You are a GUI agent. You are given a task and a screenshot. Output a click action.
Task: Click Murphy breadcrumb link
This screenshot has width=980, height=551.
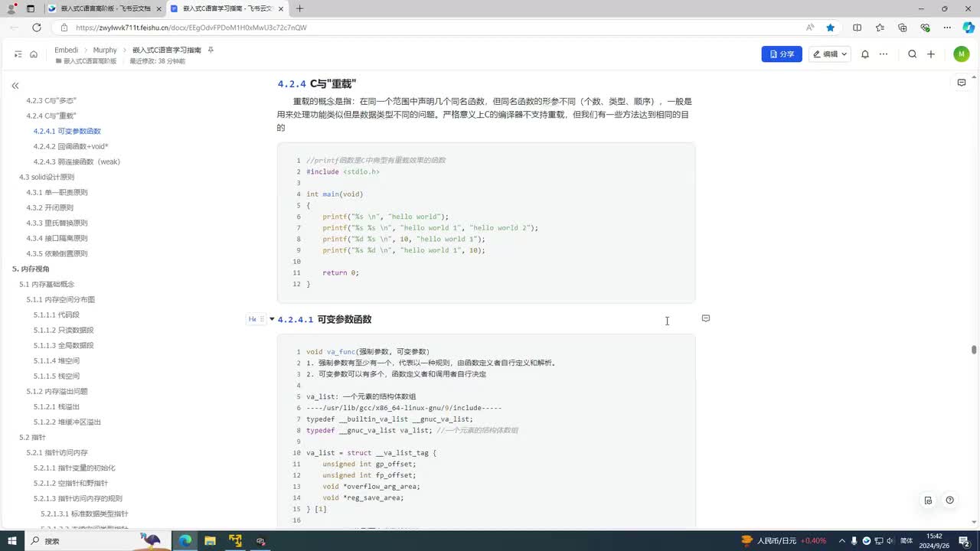(105, 50)
